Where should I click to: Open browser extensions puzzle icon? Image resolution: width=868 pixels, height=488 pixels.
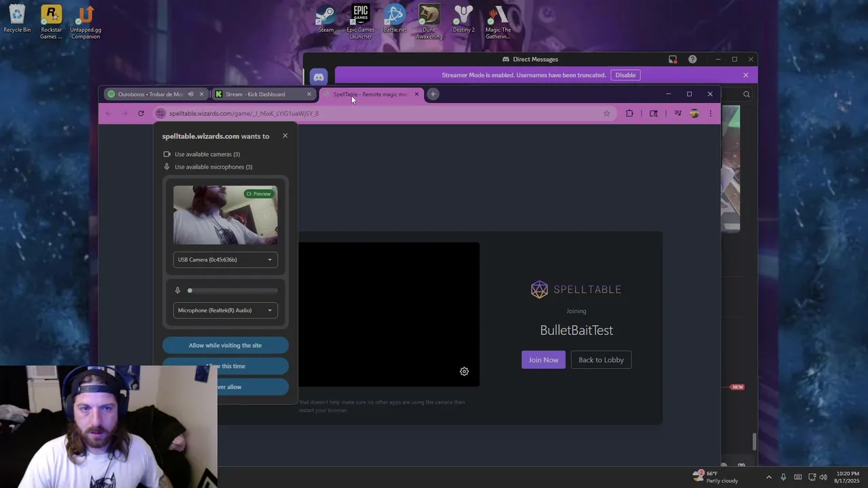(x=629, y=113)
